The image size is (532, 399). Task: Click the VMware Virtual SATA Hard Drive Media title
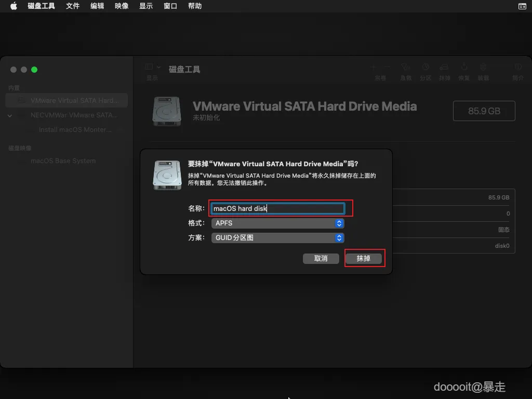(x=304, y=106)
